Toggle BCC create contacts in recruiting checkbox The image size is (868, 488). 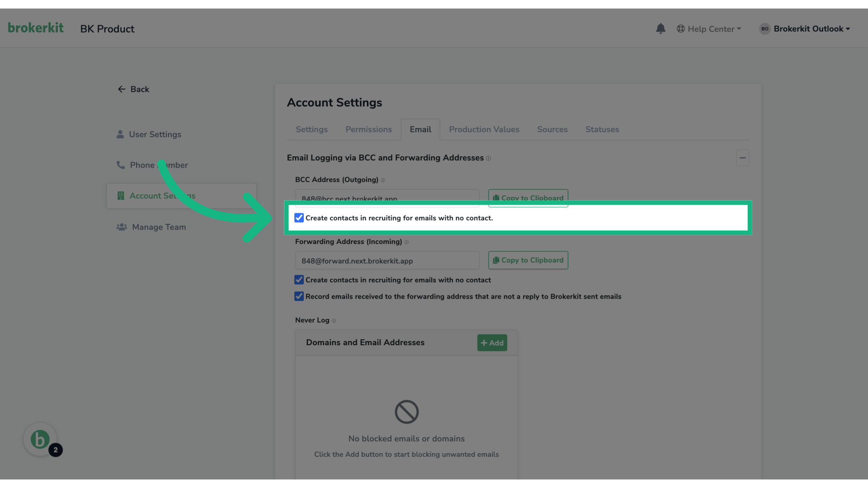(x=299, y=218)
